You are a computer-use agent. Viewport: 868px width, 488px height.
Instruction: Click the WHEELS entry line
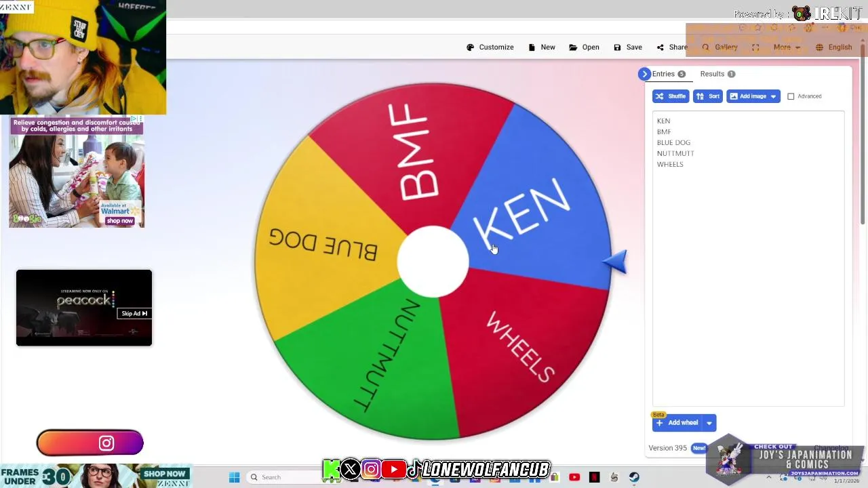670,165
